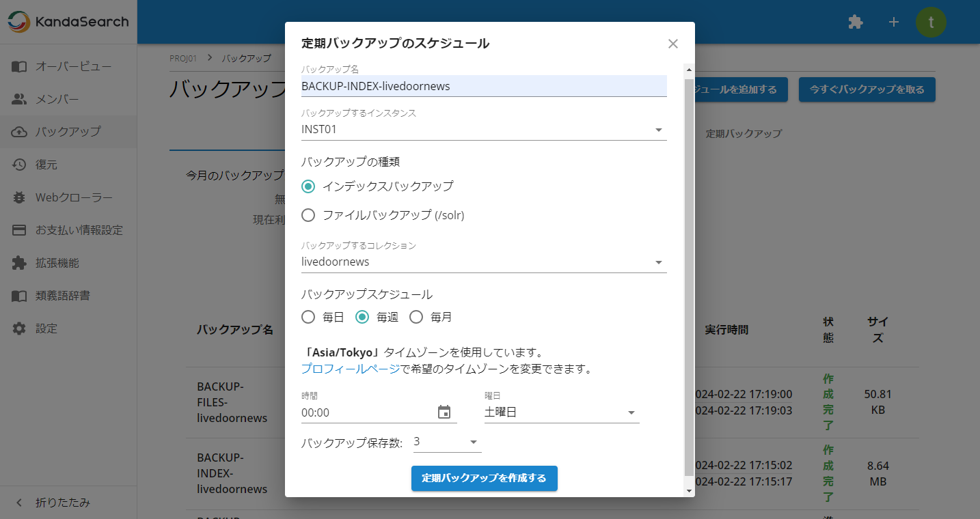980x519 pixels.
Task: Switch to the 定期バックアップ tab
Action: (744, 134)
